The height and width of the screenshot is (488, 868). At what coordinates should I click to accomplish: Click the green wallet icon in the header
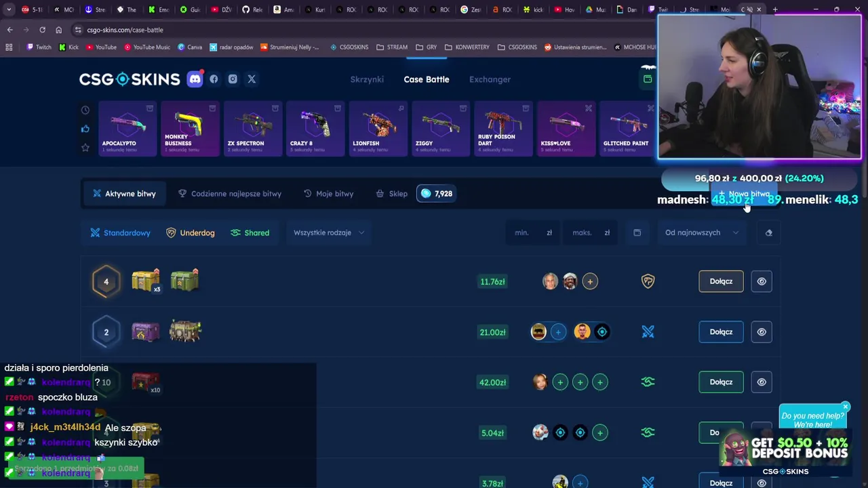coord(648,79)
